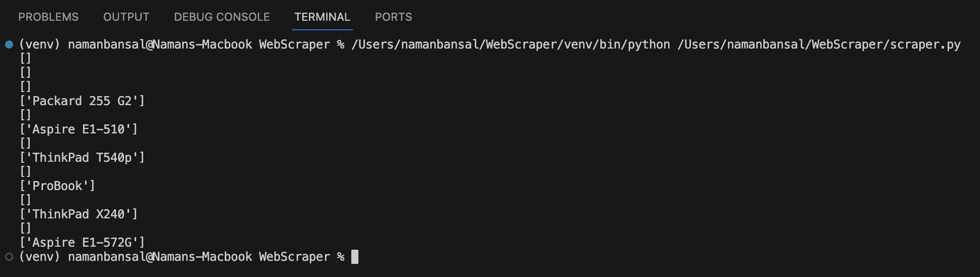Click the first empty brackets output line
The height and width of the screenshot is (277, 980).
click(25, 59)
